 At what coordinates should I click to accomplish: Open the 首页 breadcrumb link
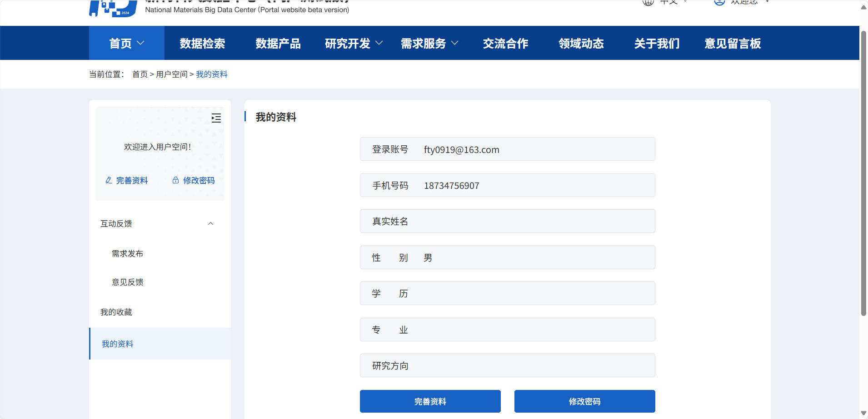[140, 74]
